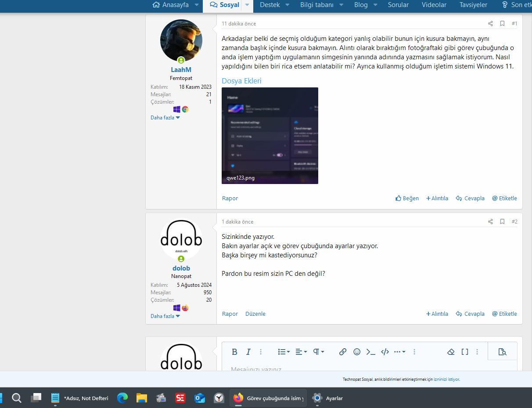Open the paragraph format dropdown in editor
The image size is (532, 408).
pos(319,352)
